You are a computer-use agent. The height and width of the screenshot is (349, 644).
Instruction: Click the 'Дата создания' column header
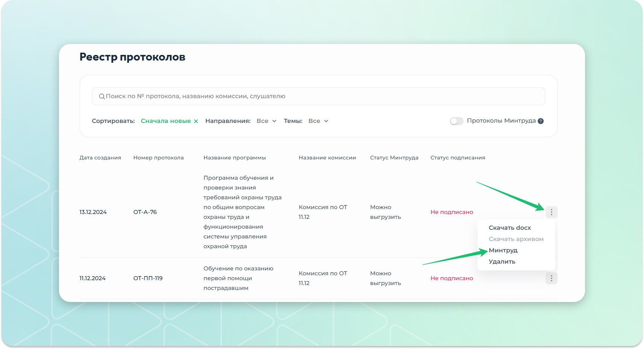pos(100,158)
